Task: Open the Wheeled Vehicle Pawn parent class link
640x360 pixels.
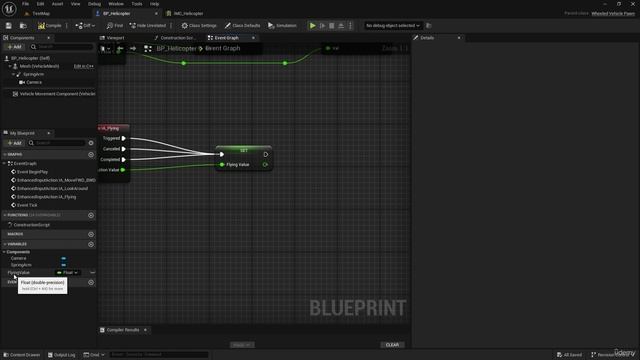Action: [x=613, y=13]
